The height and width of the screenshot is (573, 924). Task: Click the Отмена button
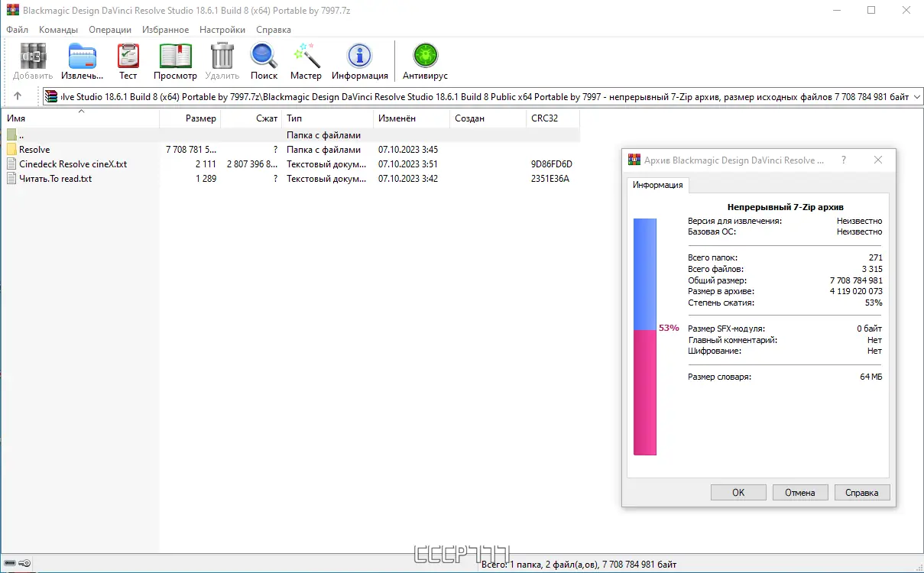click(x=800, y=493)
